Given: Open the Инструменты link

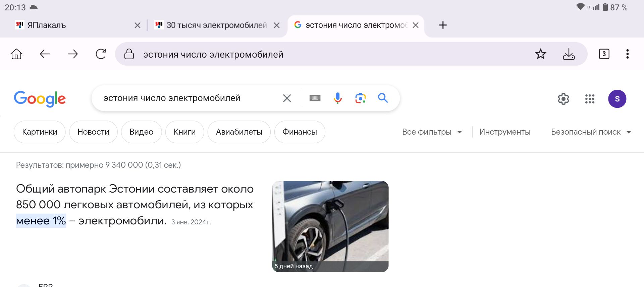Looking at the screenshot, I should point(505,132).
